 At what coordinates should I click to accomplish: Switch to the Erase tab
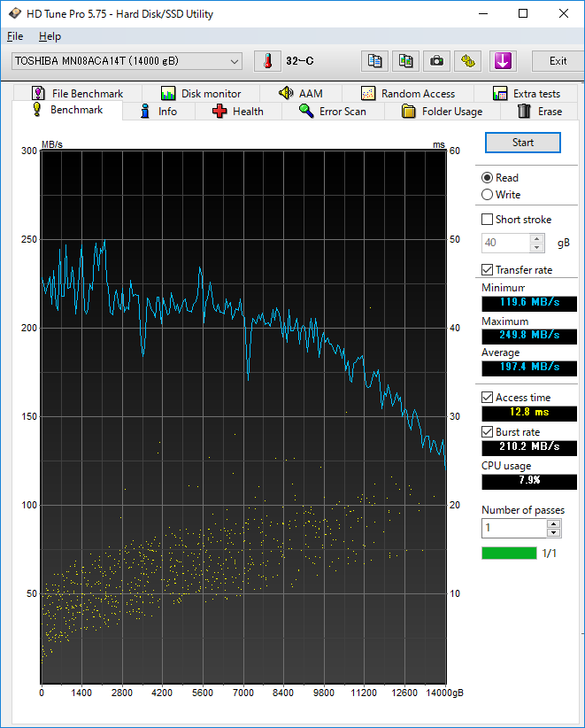(x=539, y=112)
